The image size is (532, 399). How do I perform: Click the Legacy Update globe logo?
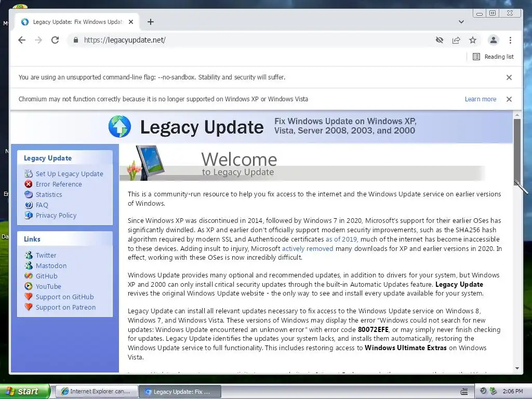coord(120,127)
